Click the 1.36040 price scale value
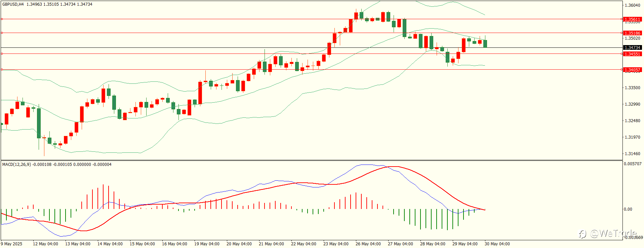Image resolution: width=644 pixels, height=248 pixels. coord(632,5)
